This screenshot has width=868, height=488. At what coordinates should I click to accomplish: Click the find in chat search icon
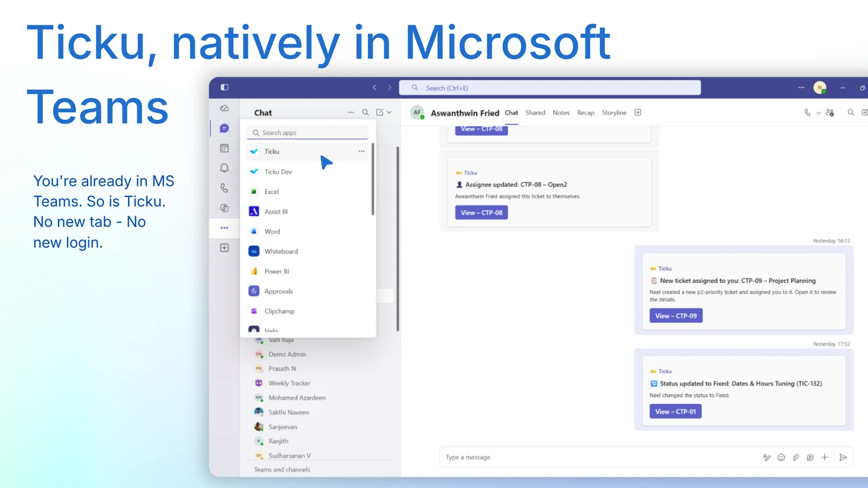[x=851, y=112]
